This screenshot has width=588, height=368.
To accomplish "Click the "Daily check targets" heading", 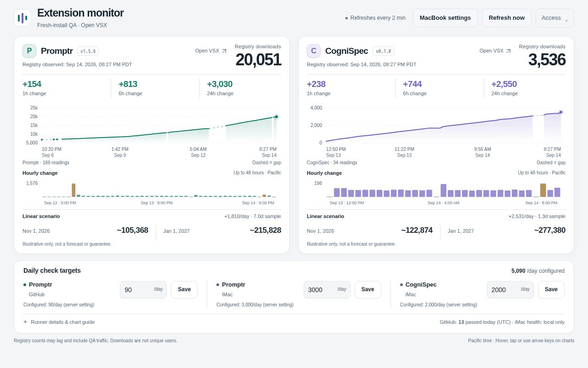I will tap(52, 270).
